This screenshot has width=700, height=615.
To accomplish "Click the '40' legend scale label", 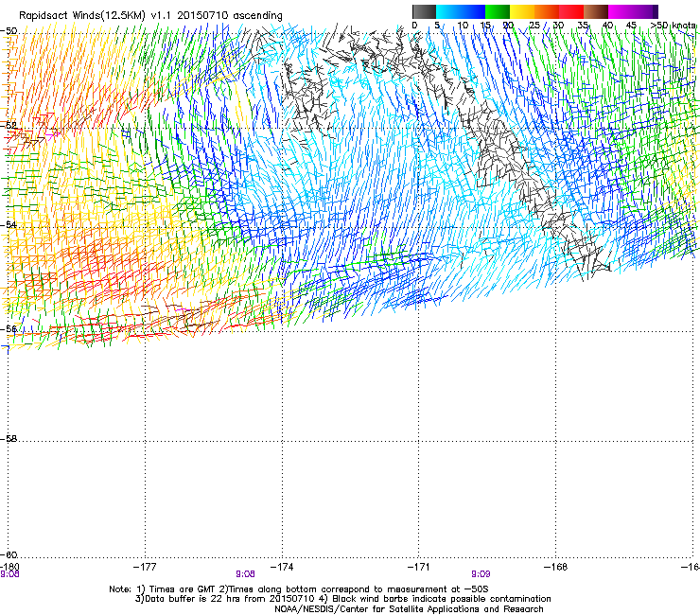I will click(607, 26).
